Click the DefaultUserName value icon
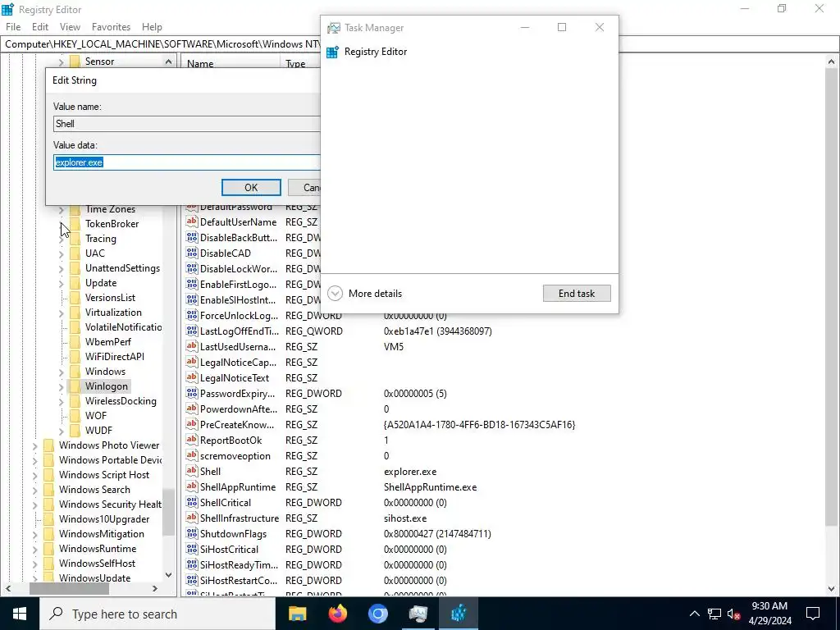This screenshot has height=630, width=840. (x=191, y=221)
